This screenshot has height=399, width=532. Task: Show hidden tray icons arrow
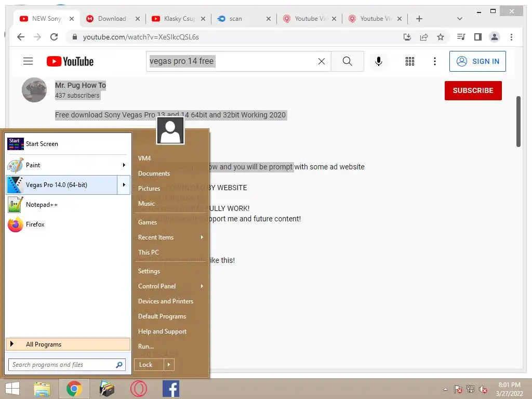pos(445,389)
